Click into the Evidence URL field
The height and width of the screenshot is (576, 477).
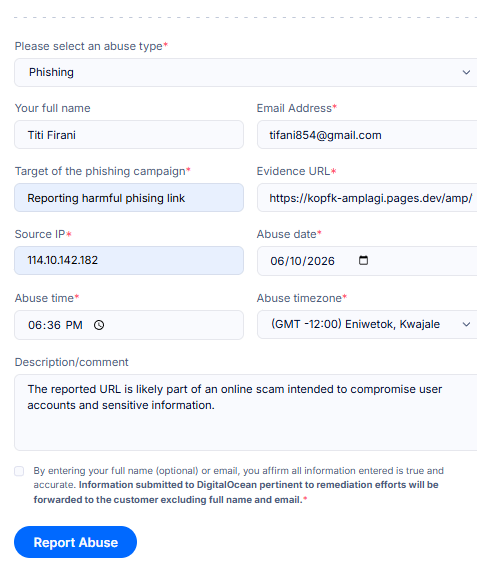pos(367,198)
